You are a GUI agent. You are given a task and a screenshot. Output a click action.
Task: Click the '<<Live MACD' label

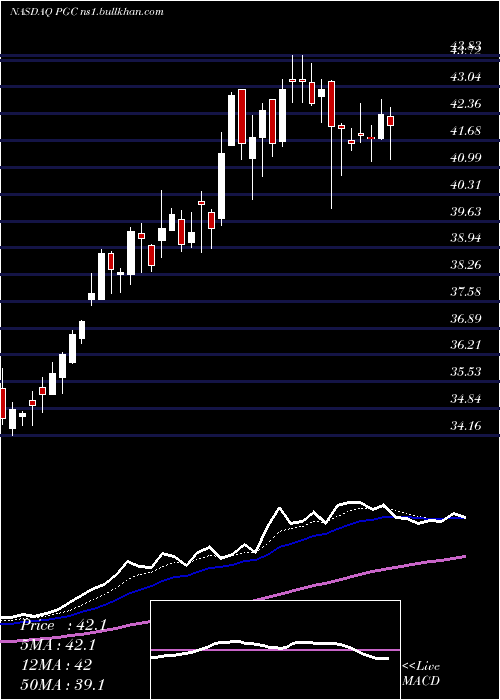pyautogui.click(x=421, y=673)
